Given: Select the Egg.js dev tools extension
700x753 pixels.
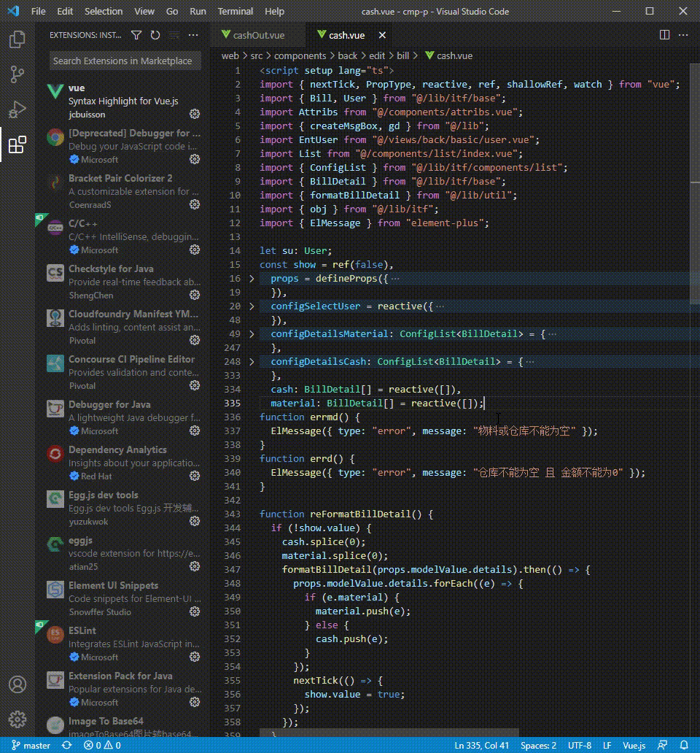Looking at the screenshot, I should point(124,508).
